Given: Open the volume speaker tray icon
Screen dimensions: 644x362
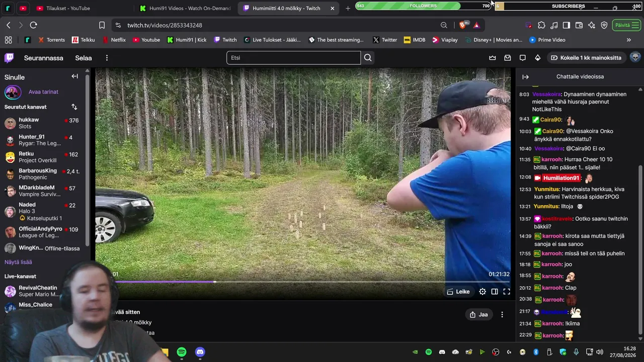Looking at the screenshot, I should tap(600, 352).
